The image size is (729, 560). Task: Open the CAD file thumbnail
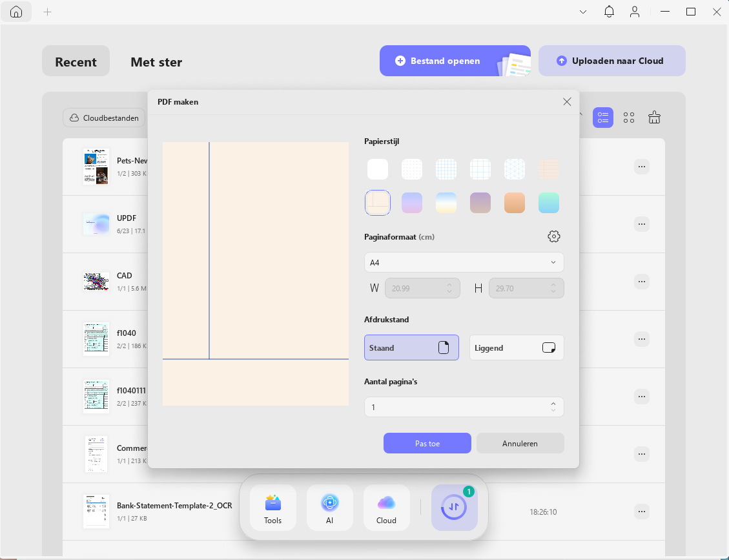point(96,282)
